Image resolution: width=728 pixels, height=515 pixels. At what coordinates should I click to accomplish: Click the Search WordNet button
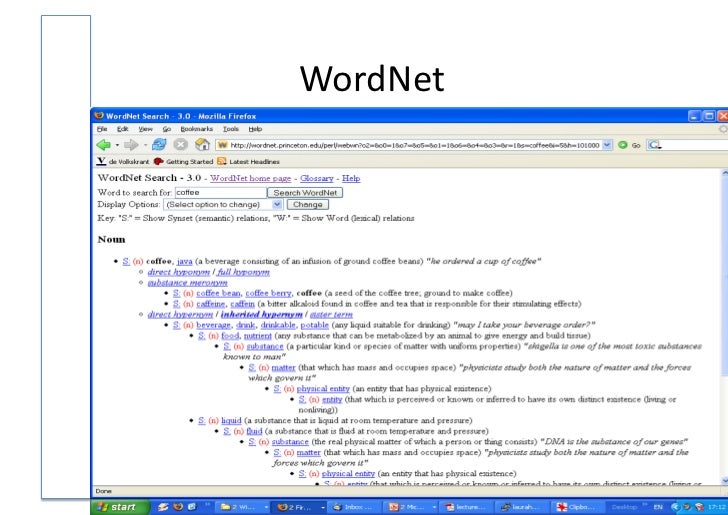[305, 192]
